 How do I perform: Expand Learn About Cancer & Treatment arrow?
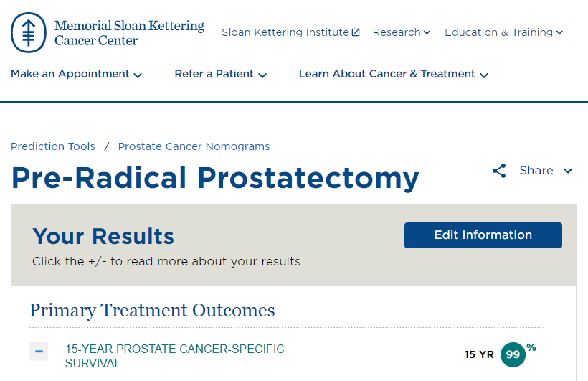point(484,75)
